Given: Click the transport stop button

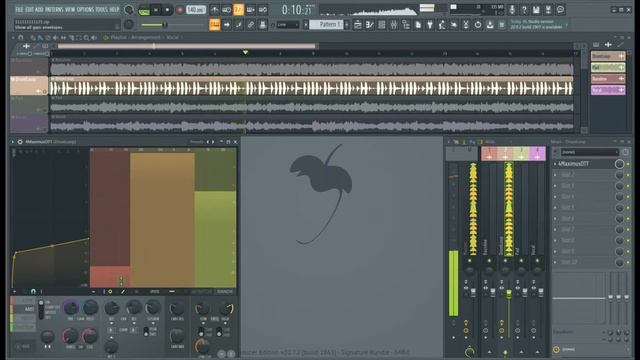Looking at the screenshot, I should [167, 10].
